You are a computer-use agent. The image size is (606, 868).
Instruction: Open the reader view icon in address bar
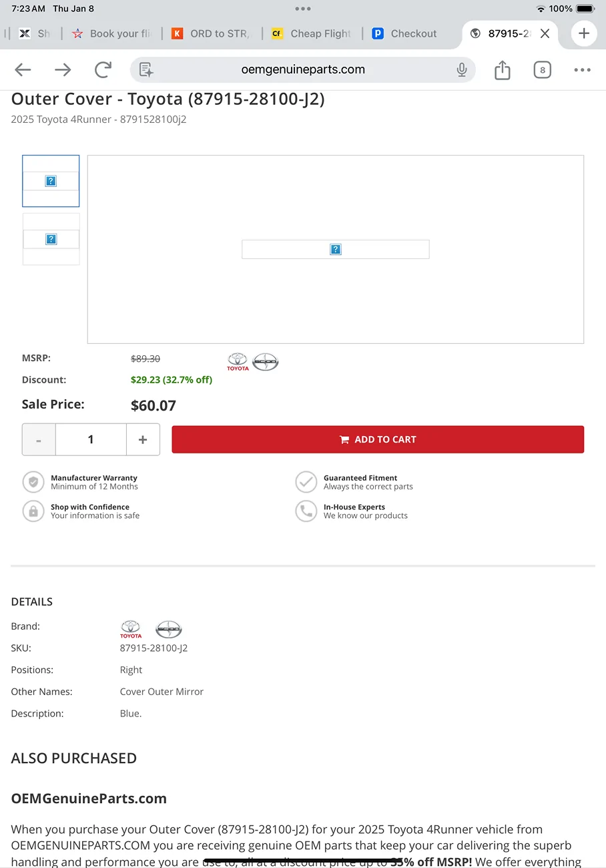pyautogui.click(x=146, y=69)
